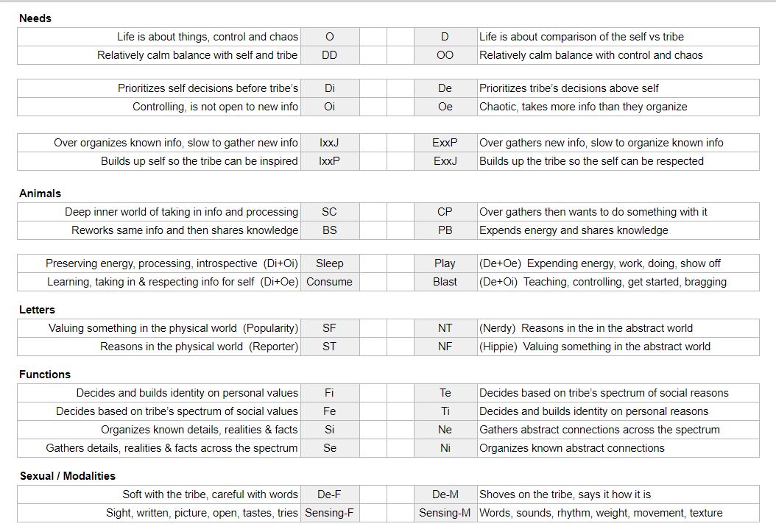Click the empty cell right of 'SC'
The image size is (776, 532).
coord(373,212)
